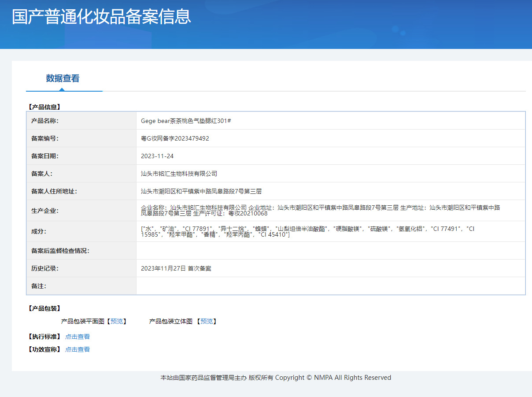532x397 pixels.
Task: Click the 生产企业 details text
Action: tap(320, 210)
